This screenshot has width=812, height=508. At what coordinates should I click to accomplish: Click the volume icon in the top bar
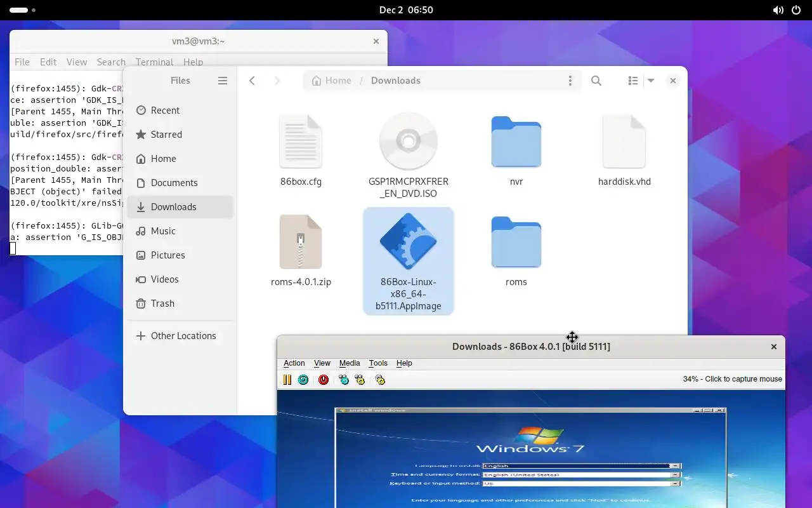click(778, 10)
